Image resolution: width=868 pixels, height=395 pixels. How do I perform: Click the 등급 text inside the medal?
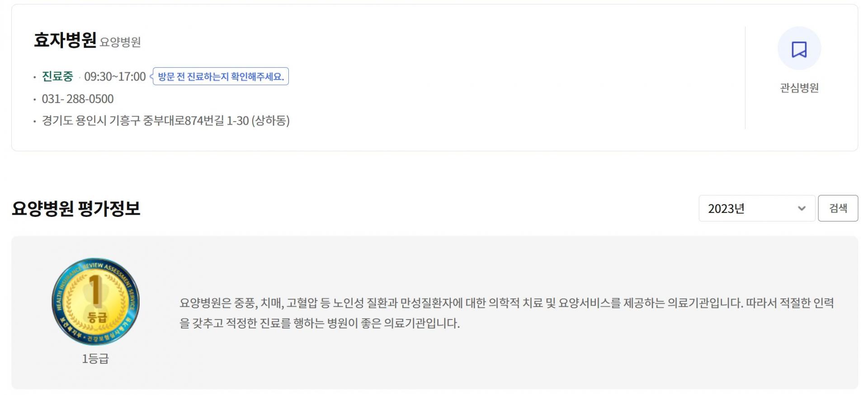coord(97,318)
